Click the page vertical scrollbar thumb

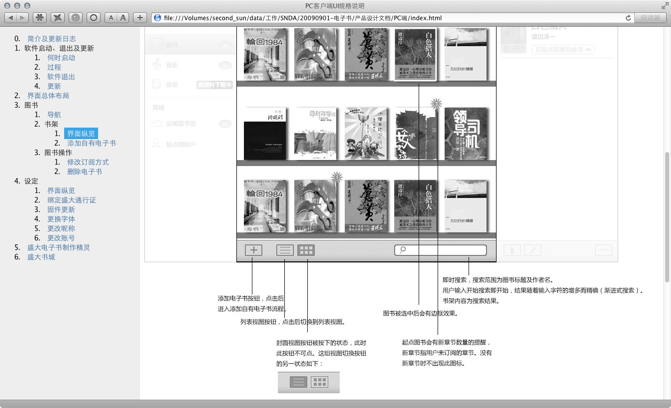click(x=667, y=217)
